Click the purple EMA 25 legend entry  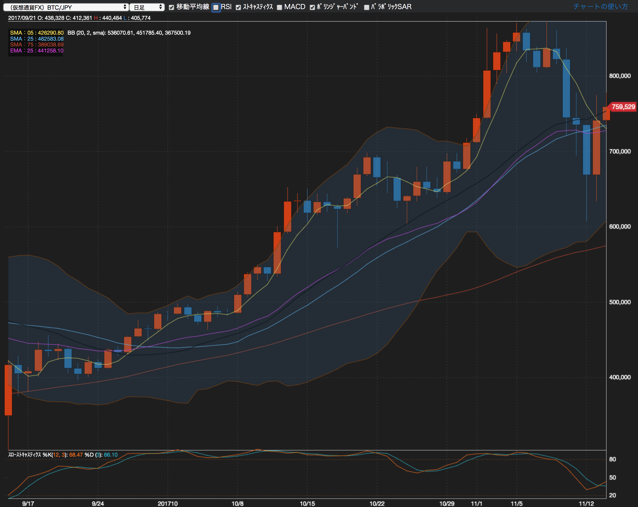pos(37,50)
